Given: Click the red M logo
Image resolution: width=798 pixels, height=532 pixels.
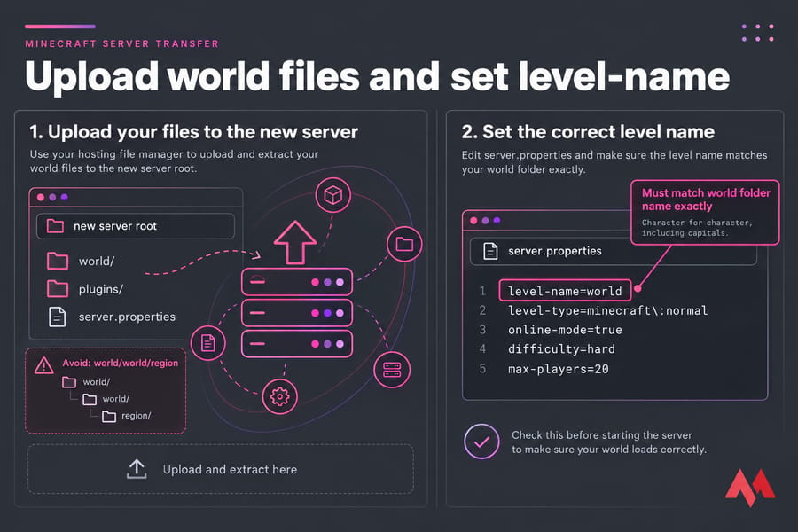Looking at the screenshot, I should 750,488.
